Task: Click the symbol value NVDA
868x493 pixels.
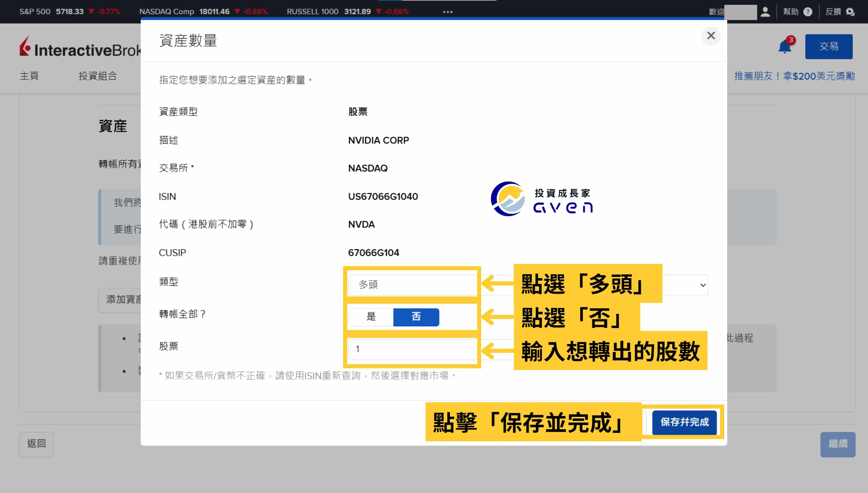Action: click(361, 225)
